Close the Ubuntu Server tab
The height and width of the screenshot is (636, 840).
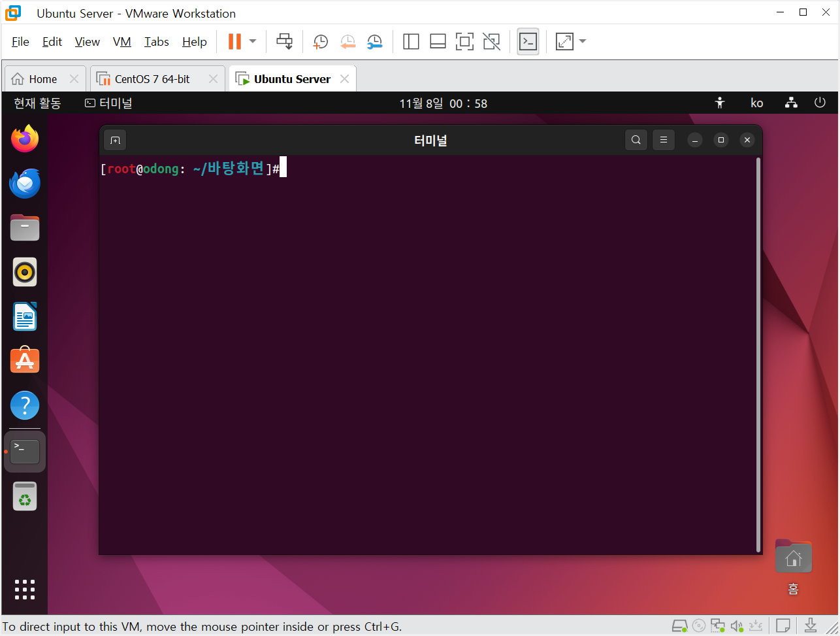(x=344, y=79)
